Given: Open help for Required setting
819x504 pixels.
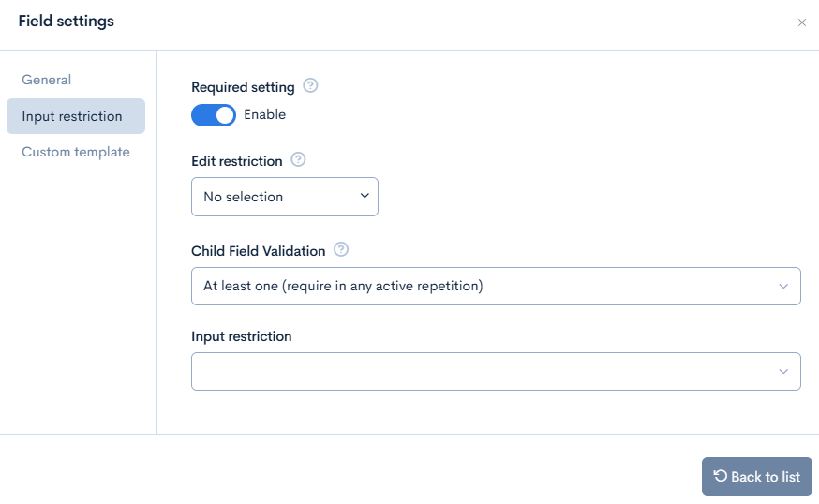Looking at the screenshot, I should (x=310, y=85).
